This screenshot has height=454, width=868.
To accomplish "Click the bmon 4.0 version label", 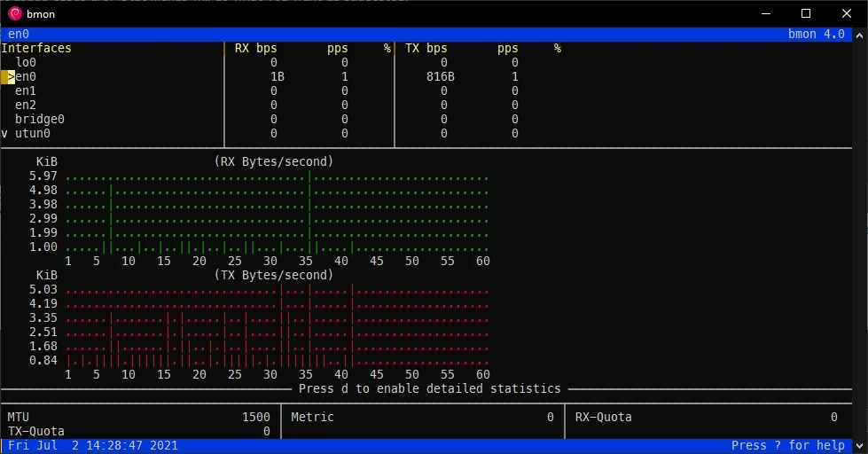I will [x=817, y=34].
